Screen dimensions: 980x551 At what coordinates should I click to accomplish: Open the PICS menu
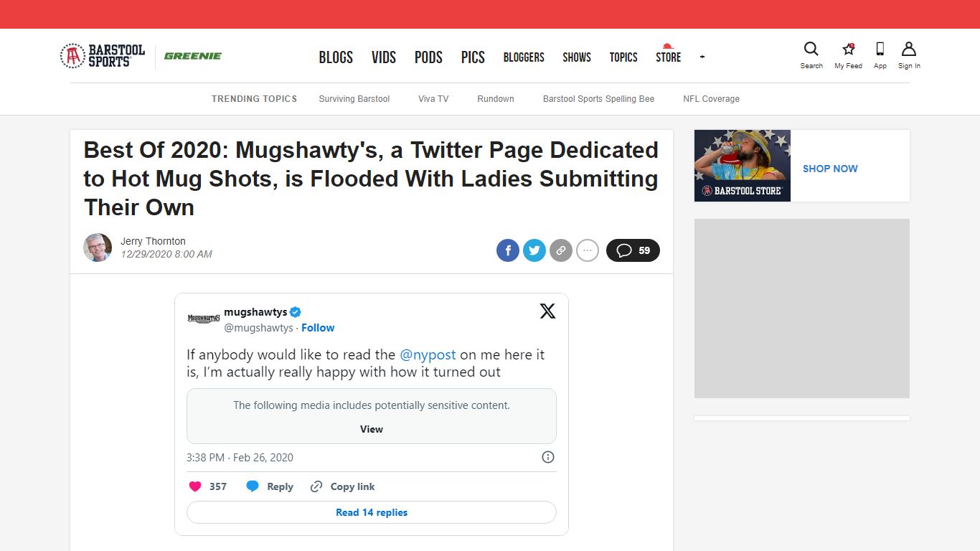coord(473,57)
